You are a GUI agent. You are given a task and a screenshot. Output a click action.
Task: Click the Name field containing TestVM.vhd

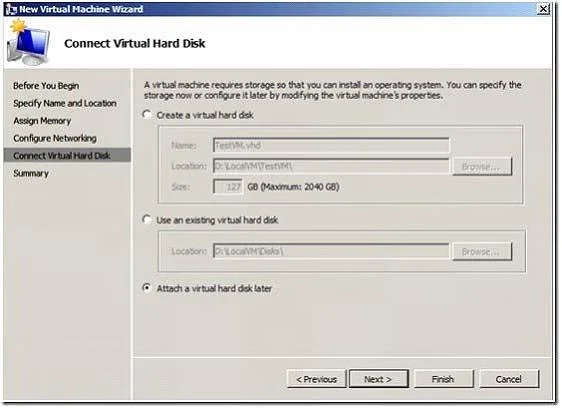330,145
